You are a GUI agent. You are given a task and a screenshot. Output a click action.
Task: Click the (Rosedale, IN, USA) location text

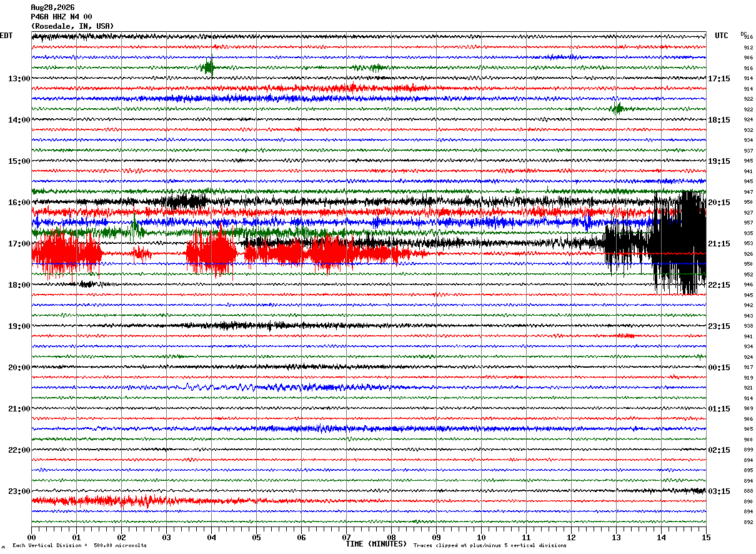[72, 26]
